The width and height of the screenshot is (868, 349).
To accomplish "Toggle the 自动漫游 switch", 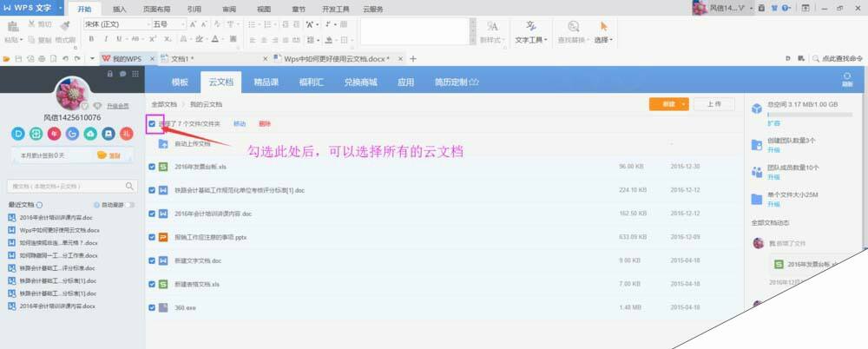I will [129, 205].
